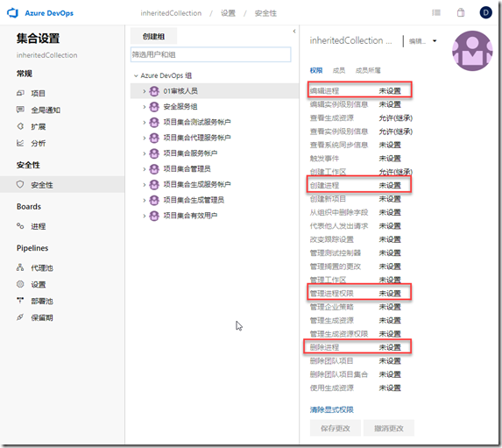Image resolution: width=502 pixels, height=448 pixels.
Task: Change 编辑进程 permission value
Action: pos(390,91)
